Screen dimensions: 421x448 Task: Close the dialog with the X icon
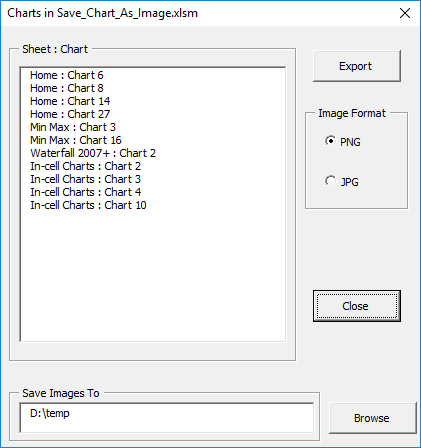pyautogui.click(x=405, y=13)
